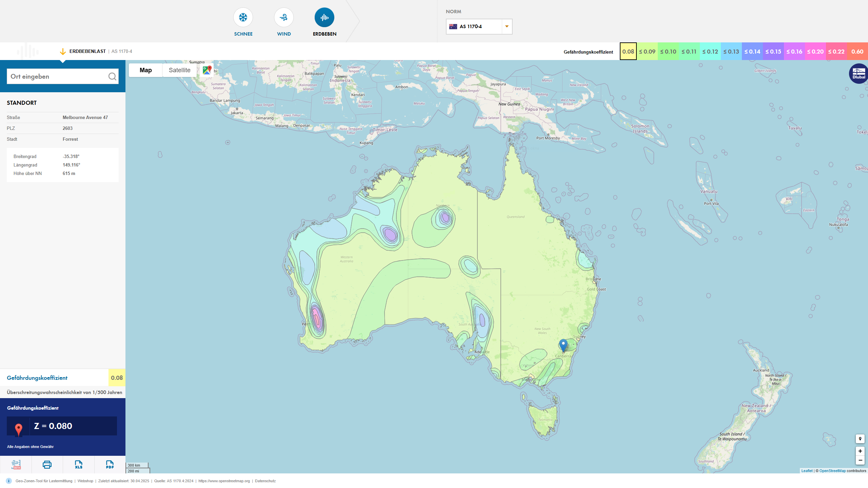Click the 615 m elevation value
Image resolution: width=868 pixels, height=488 pixels.
[69, 173]
